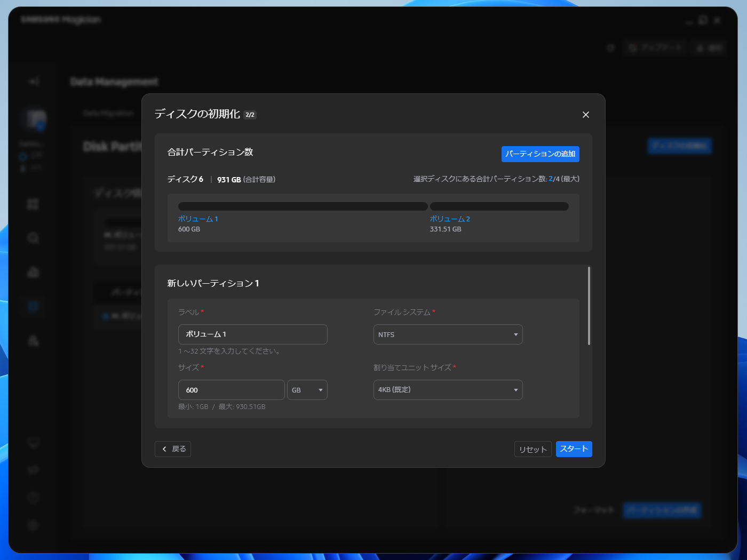The image size is (747, 560).
Task: Select the ボリューム 1 partition bar segment
Action: tap(303, 206)
